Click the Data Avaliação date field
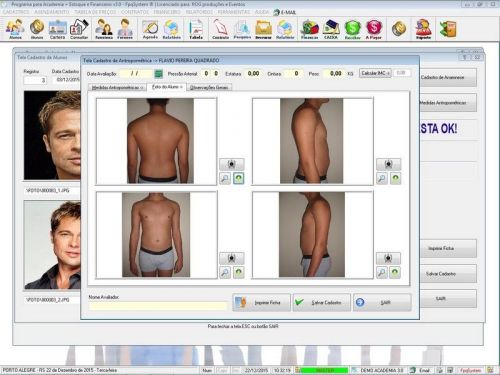The width and height of the screenshot is (500, 375). pyautogui.click(x=136, y=73)
